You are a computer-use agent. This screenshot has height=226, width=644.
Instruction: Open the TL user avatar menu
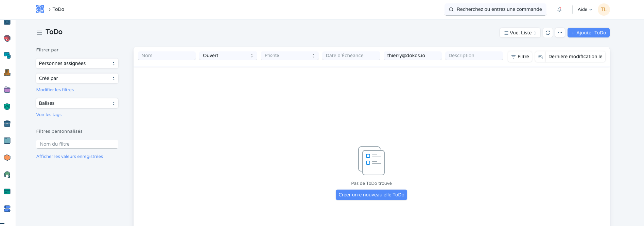coord(604,10)
